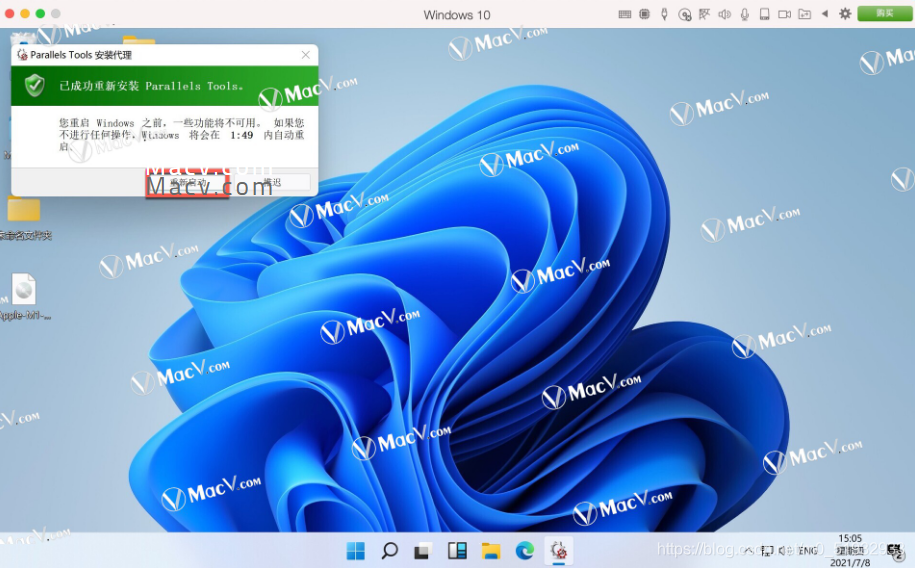The width and height of the screenshot is (915, 568).
Task: Click the Parallels Tools installer taskbar icon
Action: click(x=558, y=550)
